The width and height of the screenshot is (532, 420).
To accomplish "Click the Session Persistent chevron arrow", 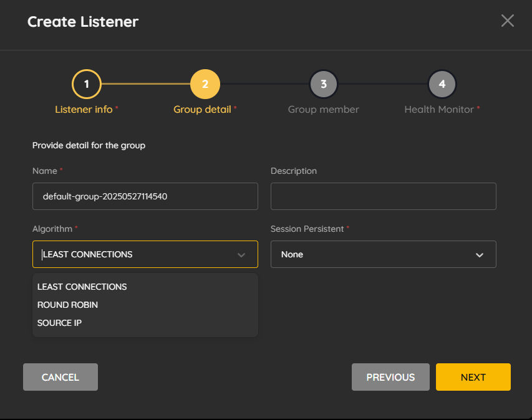I will pos(480,255).
